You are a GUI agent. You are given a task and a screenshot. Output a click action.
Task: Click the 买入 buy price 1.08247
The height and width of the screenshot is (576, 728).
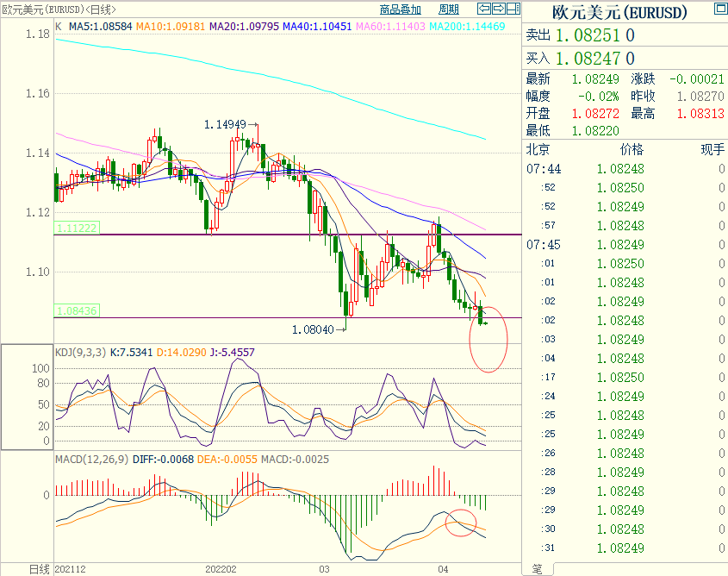point(588,59)
